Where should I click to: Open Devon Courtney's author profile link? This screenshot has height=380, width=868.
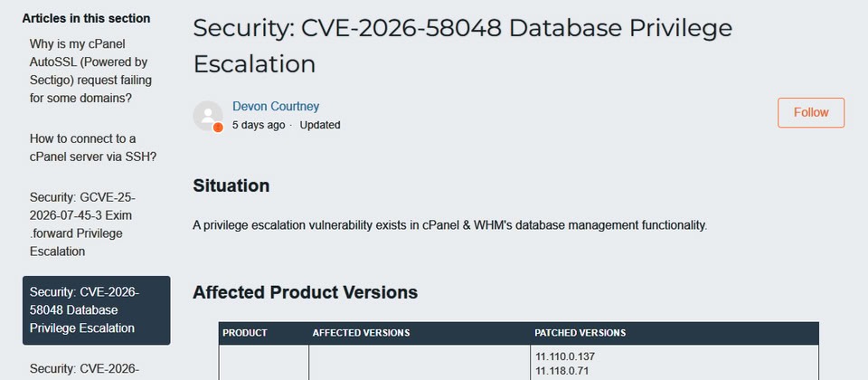pyautogui.click(x=275, y=107)
